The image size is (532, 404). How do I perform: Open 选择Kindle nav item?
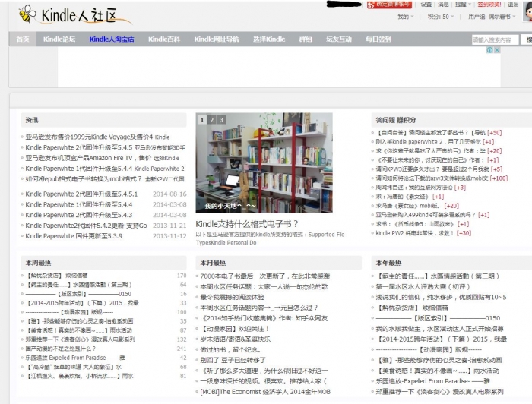[269, 39]
